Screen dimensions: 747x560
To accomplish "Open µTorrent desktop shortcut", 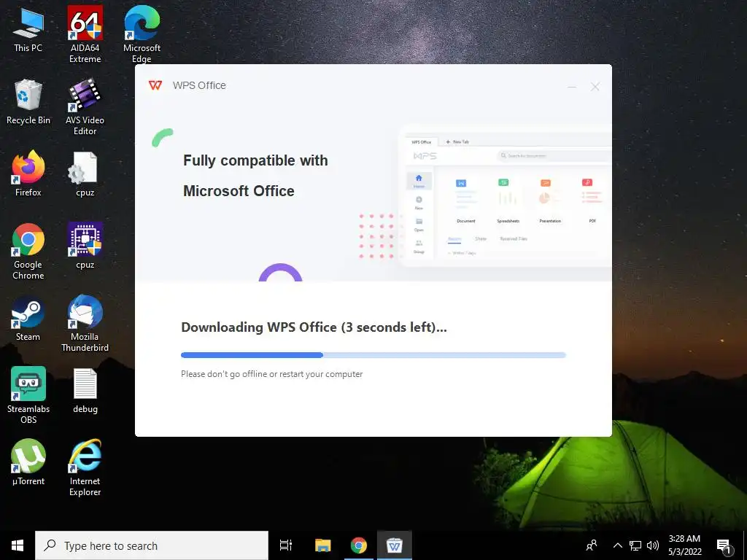I will tap(28, 462).
